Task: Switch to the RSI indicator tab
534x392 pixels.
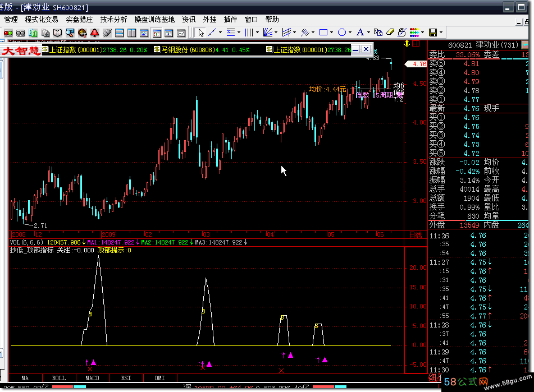Action: (x=126, y=378)
